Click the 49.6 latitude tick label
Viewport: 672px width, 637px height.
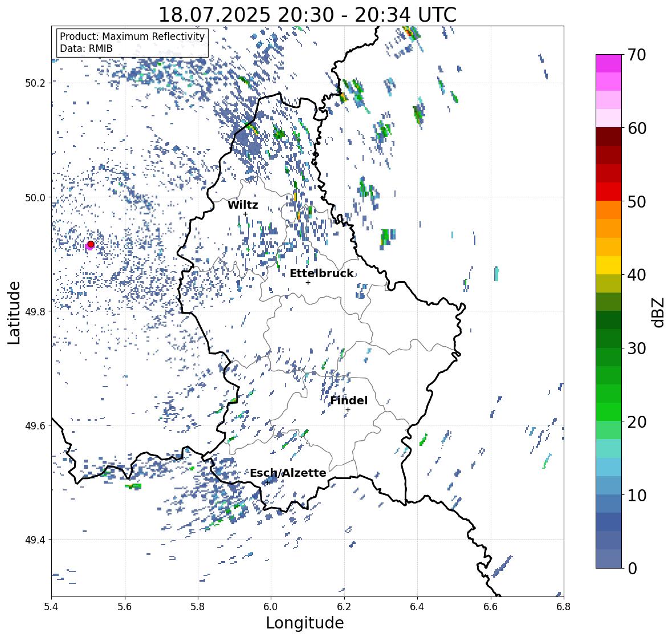coord(35,425)
